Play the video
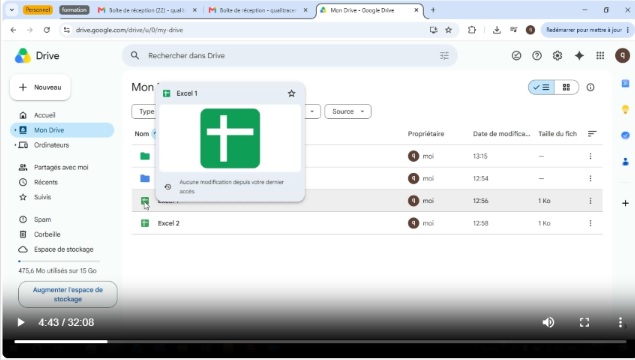 coord(21,322)
